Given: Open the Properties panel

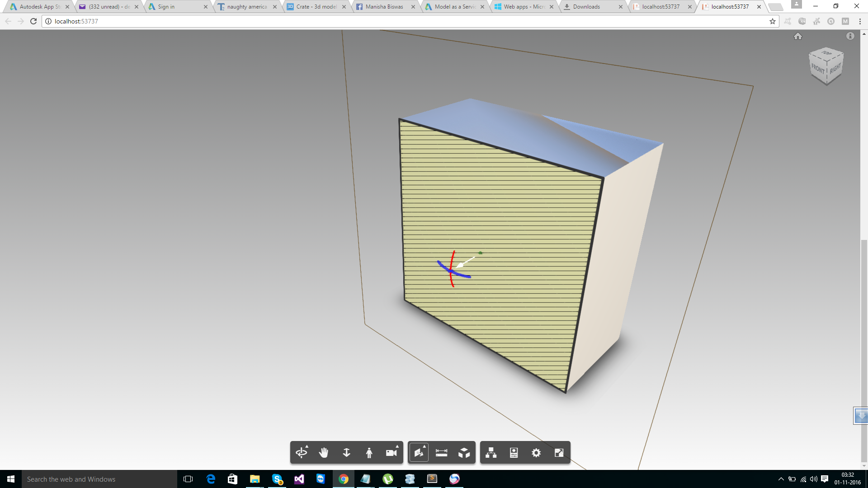Looking at the screenshot, I should click(514, 453).
